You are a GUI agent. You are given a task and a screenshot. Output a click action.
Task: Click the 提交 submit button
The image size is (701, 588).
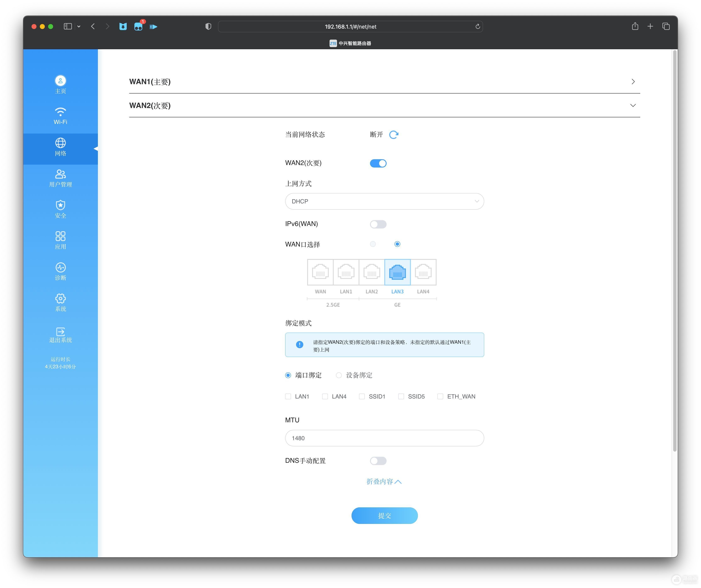[x=384, y=516]
